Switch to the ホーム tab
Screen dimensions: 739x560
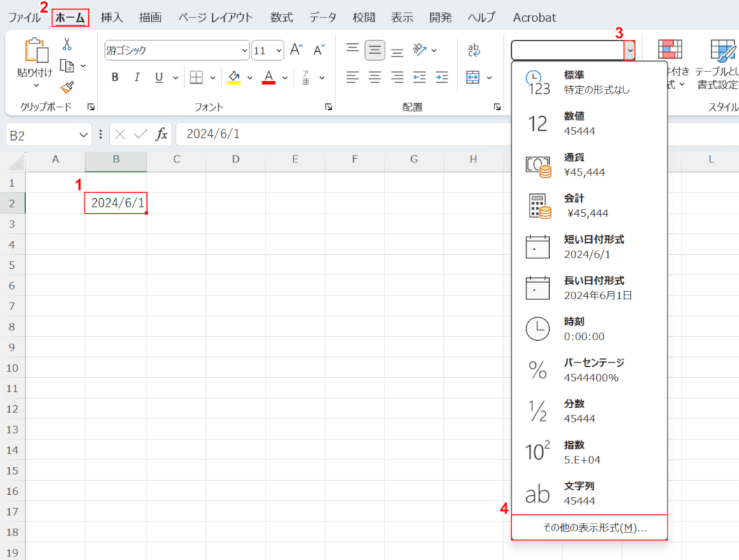pos(70,18)
